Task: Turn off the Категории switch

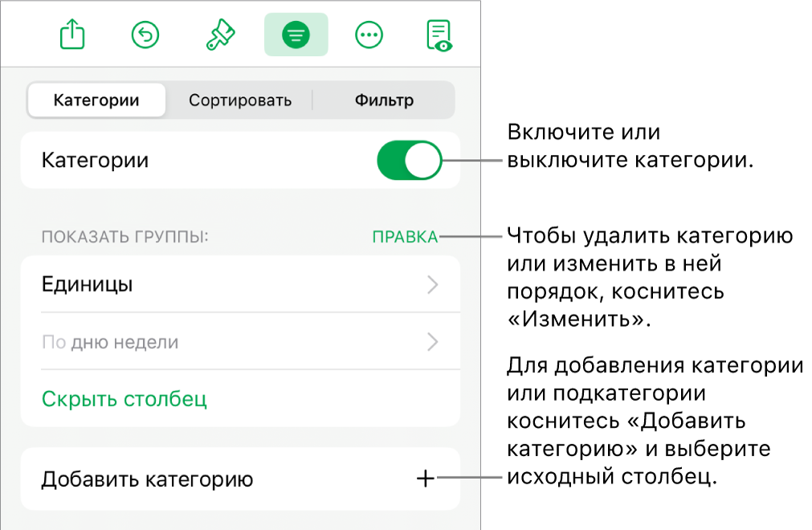Action: 409,160
